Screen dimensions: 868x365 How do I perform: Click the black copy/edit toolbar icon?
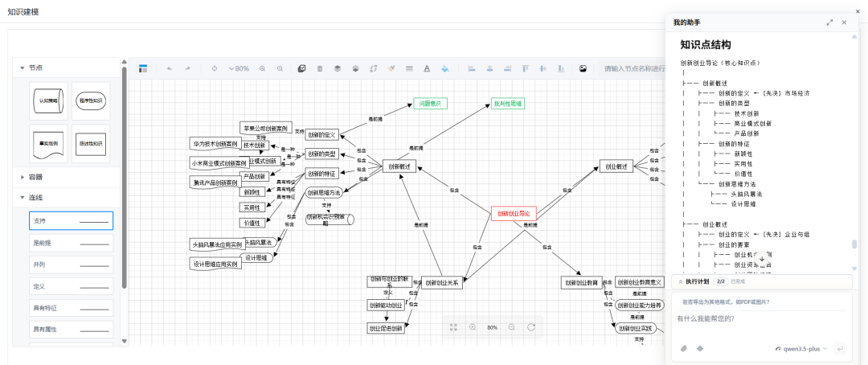tap(301, 68)
